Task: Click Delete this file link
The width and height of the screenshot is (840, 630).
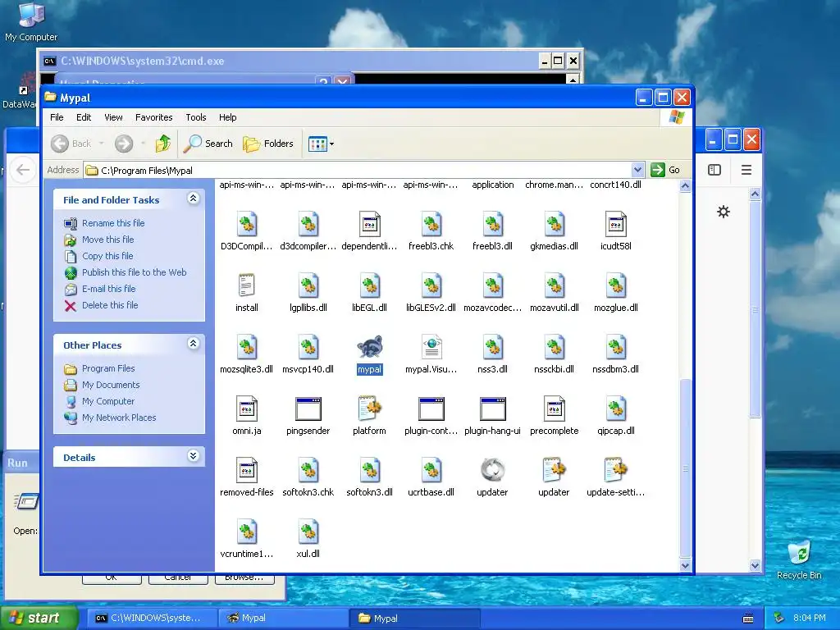Action: [110, 305]
